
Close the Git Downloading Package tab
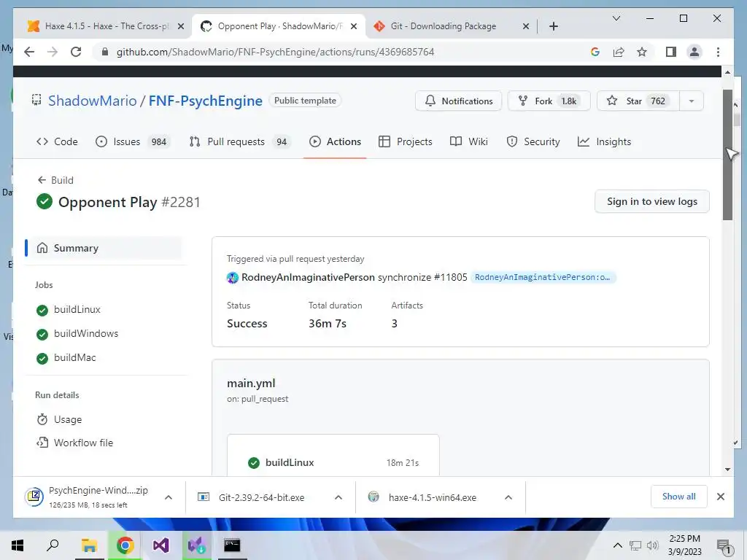[x=525, y=26]
